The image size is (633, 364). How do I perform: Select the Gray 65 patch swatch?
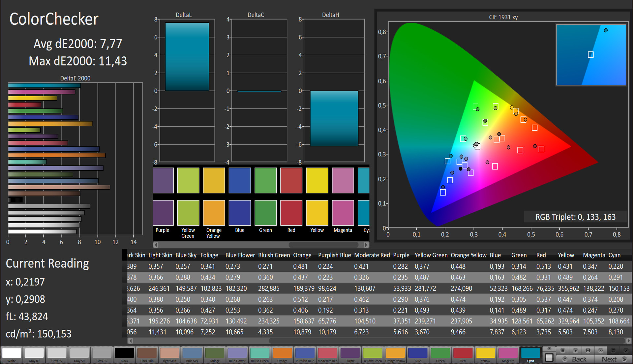(x=57, y=355)
